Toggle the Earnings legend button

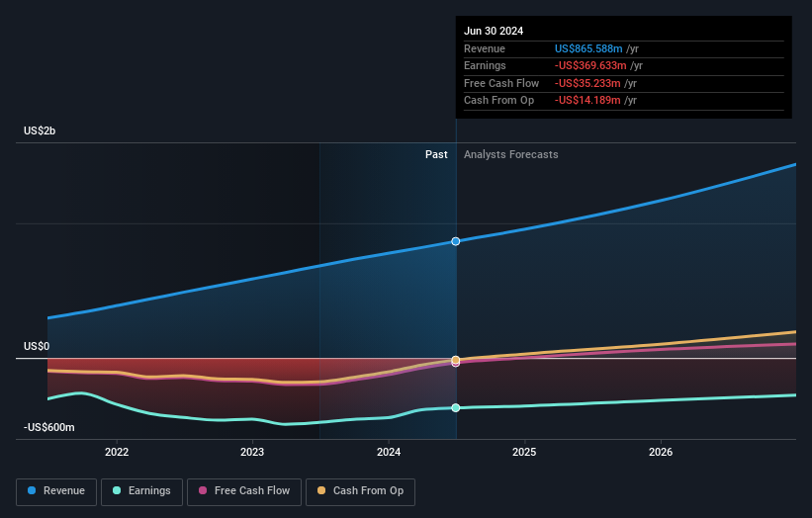point(141,491)
